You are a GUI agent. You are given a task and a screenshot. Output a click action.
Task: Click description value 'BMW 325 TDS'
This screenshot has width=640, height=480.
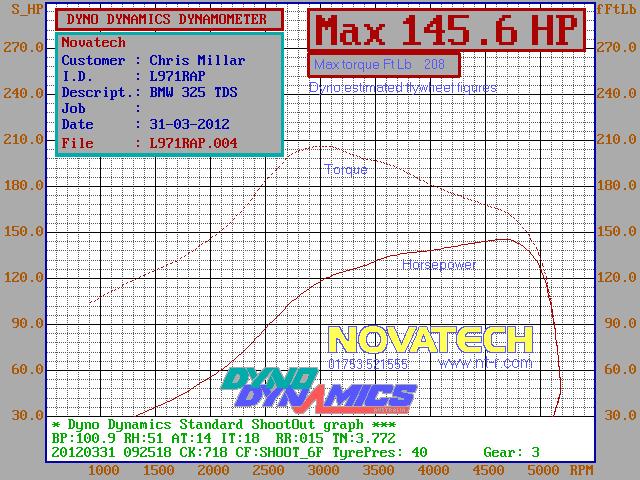pos(193,92)
